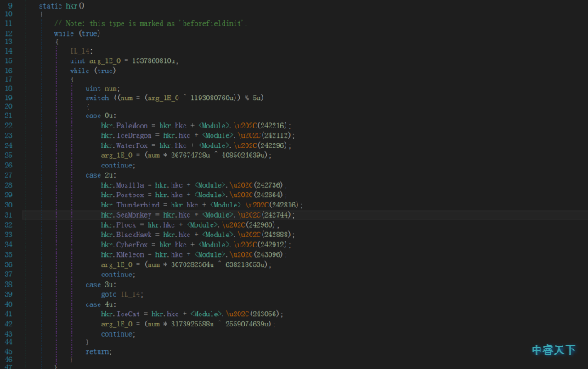Click the IL_14 label on line 14
Viewport: 588px width, 369px height.
(x=82, y=51)
